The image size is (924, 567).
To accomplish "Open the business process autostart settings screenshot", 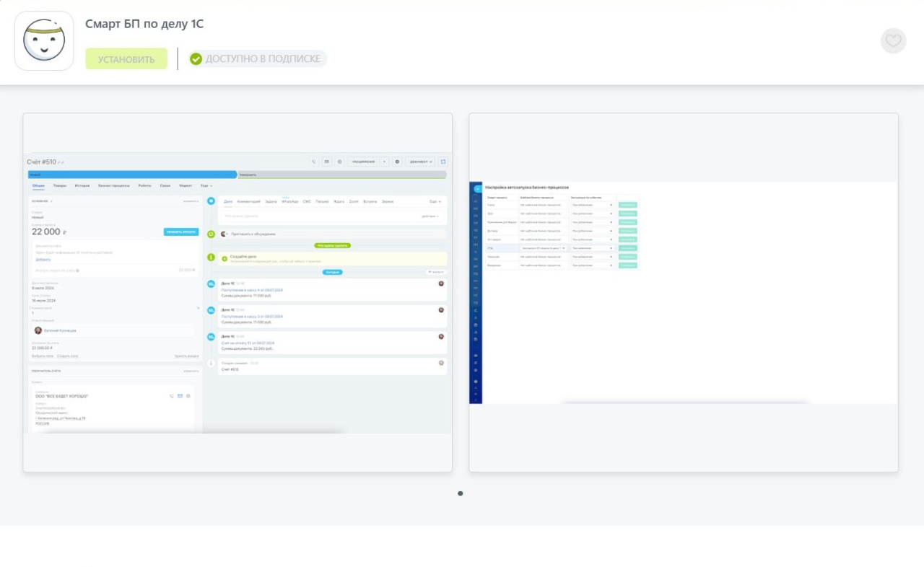I will point(684,292).
